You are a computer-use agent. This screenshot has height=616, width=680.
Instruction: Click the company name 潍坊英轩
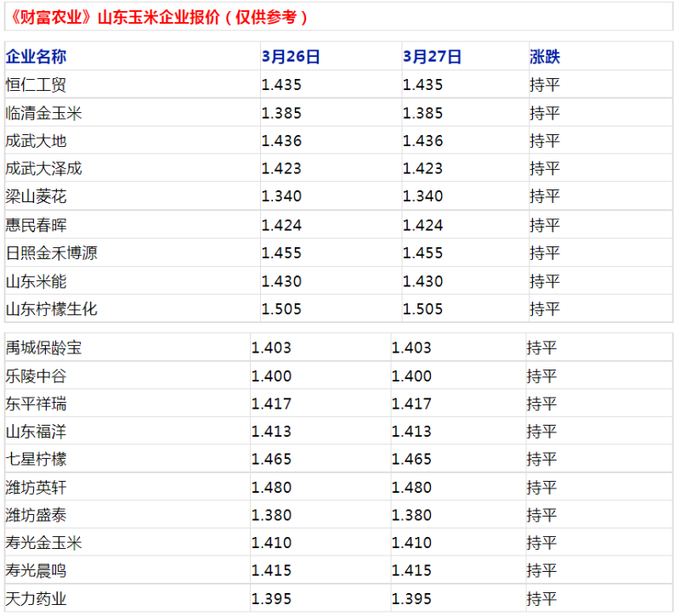tap(36, 487)
